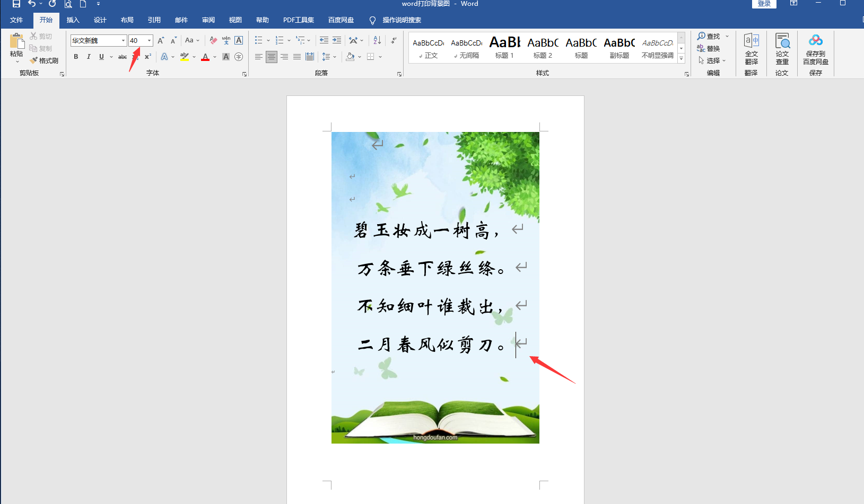864x504 pixels.
Task: Open the font name dropdown
Action: click(x=123, y=41)
